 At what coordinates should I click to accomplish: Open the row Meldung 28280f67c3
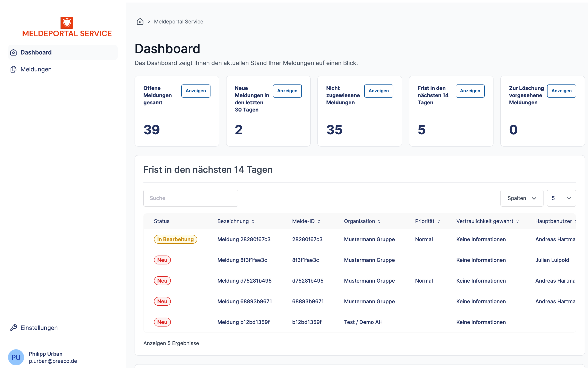(244, 239)
